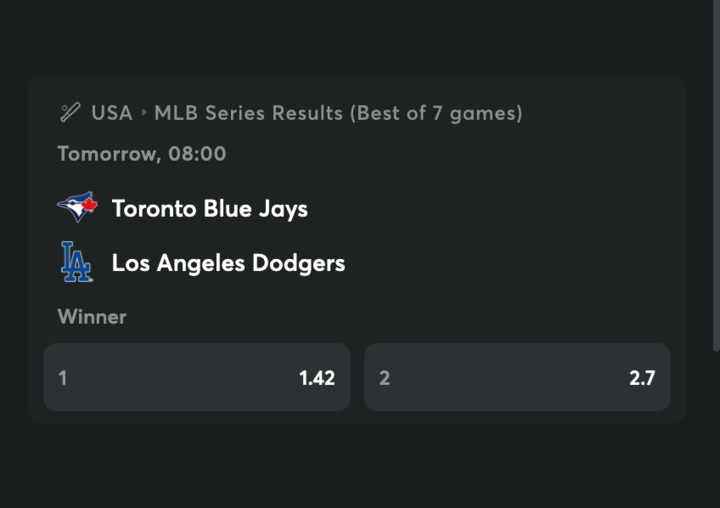Click the Tomorrow, 08:00 match time
Viewport: 720px width, 508px height.
pos(142,154)
